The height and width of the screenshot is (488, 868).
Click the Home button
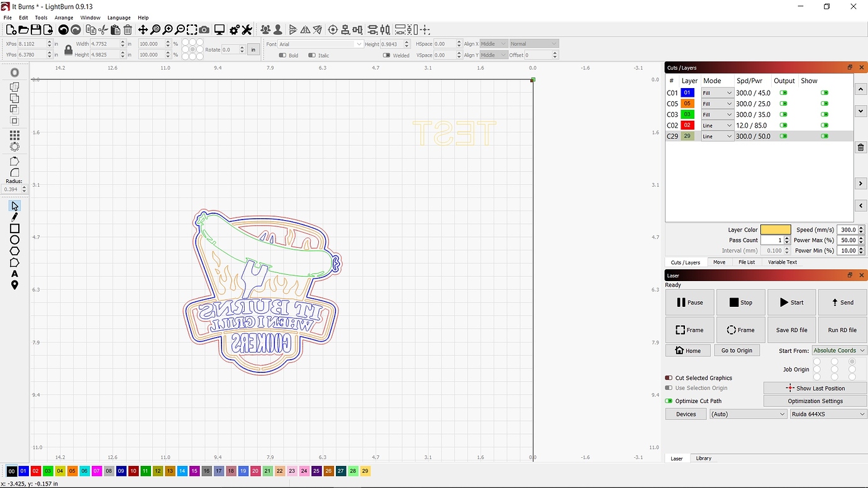coord(688,350)
